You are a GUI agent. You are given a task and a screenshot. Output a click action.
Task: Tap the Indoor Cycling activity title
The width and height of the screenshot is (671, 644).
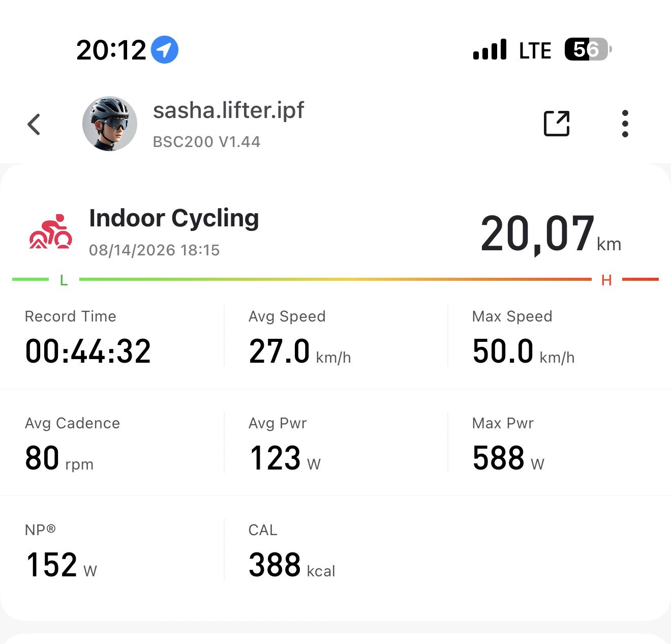(x=174, y=218)
